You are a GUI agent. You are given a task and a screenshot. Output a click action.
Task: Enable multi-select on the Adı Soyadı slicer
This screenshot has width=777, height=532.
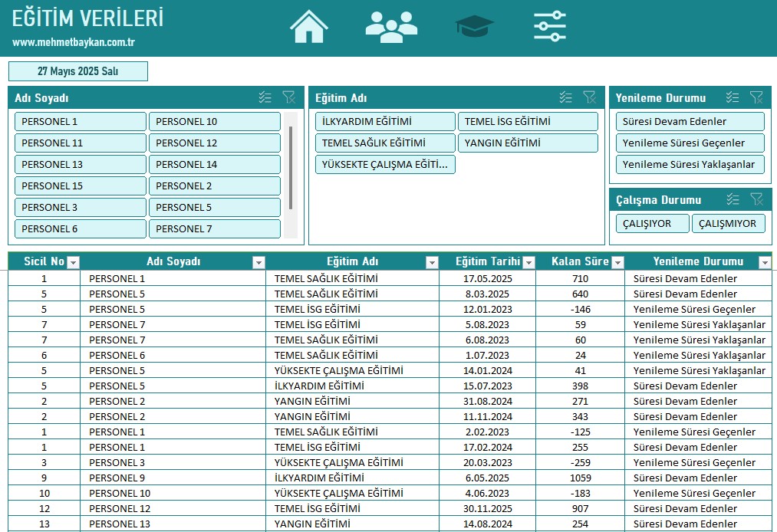coord(265,97)
